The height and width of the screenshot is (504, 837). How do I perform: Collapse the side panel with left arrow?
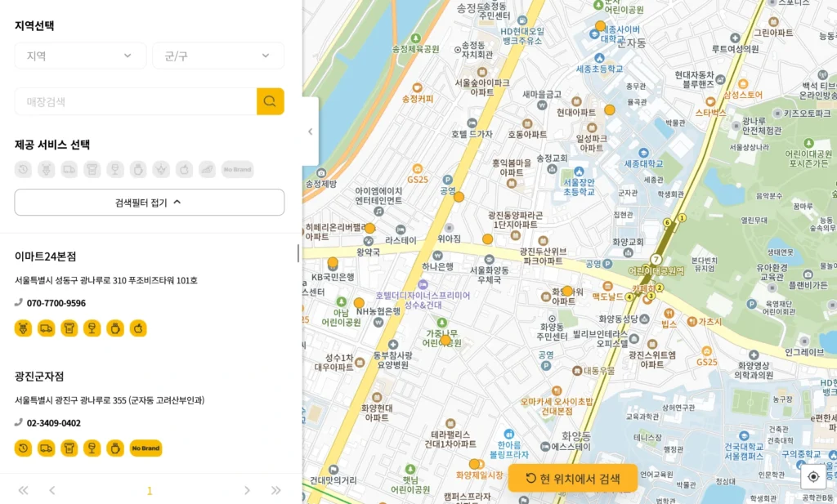click(310, 132)
